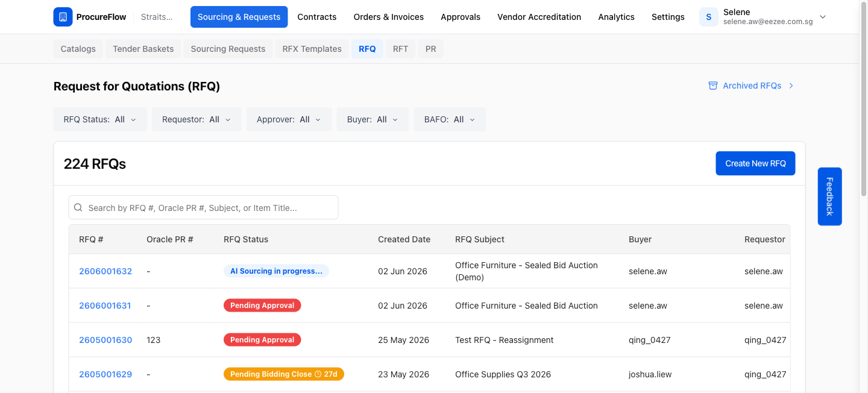
Task: Open the Contracts menu
Action: point(317,17)
